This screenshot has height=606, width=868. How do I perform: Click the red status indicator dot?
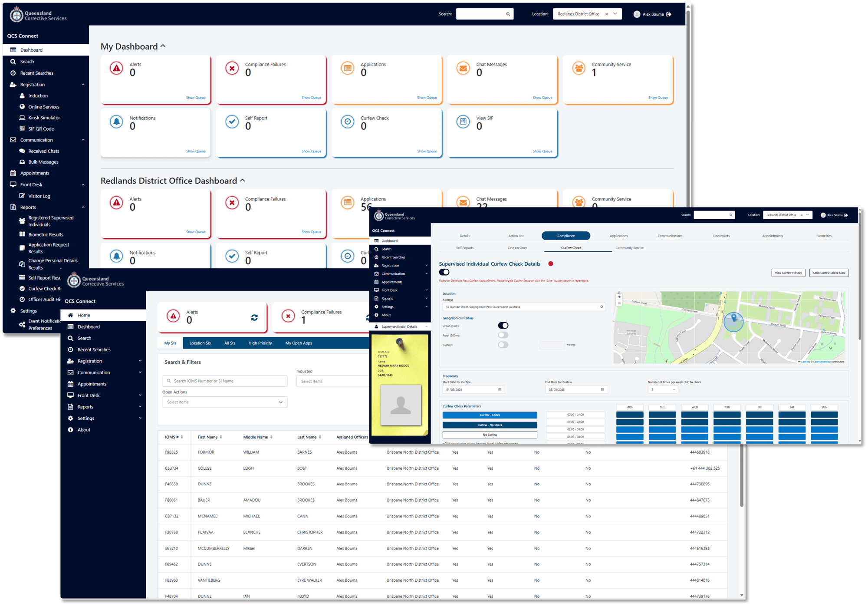[551, 263]
